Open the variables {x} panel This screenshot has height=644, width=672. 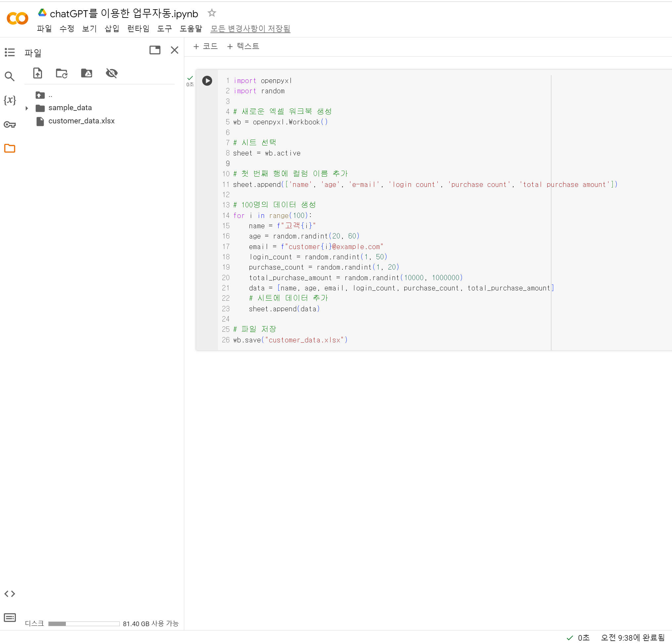point(10,100)
